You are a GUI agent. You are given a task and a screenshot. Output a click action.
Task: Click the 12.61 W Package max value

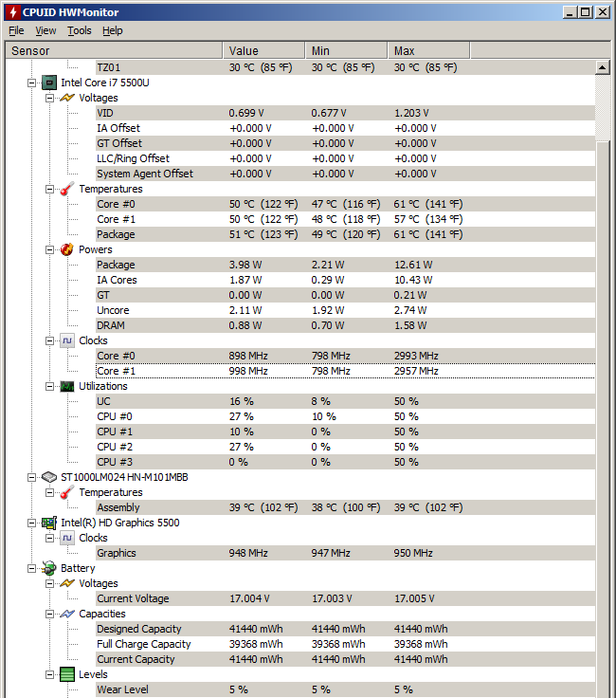(x=413, y=265)
